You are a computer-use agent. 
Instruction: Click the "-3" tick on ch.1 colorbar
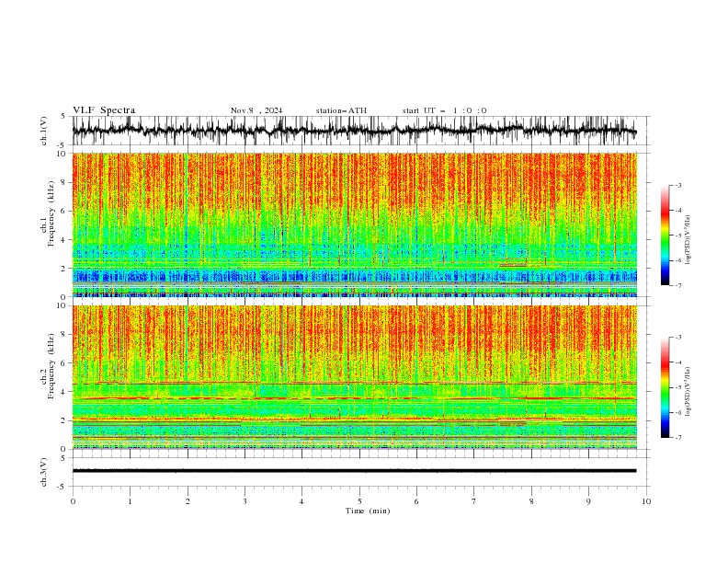tap(677, 185)
